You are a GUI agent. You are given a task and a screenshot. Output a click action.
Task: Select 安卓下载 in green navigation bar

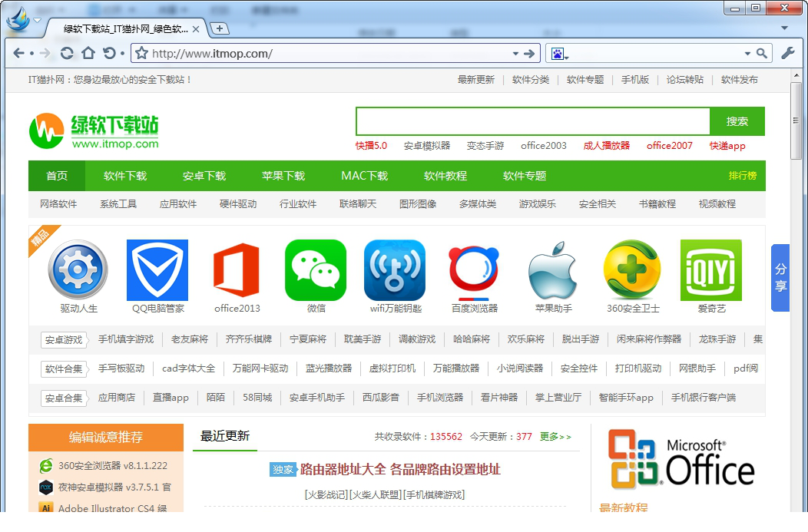pos(204,176)
